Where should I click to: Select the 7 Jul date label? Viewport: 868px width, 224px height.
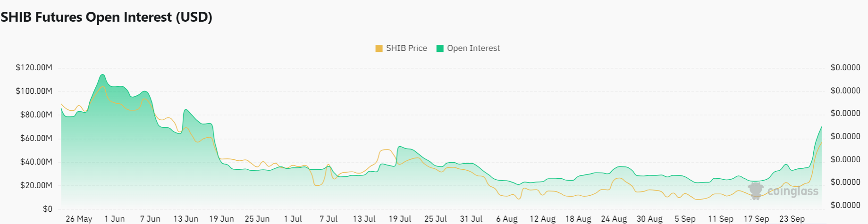click(329, 219)
